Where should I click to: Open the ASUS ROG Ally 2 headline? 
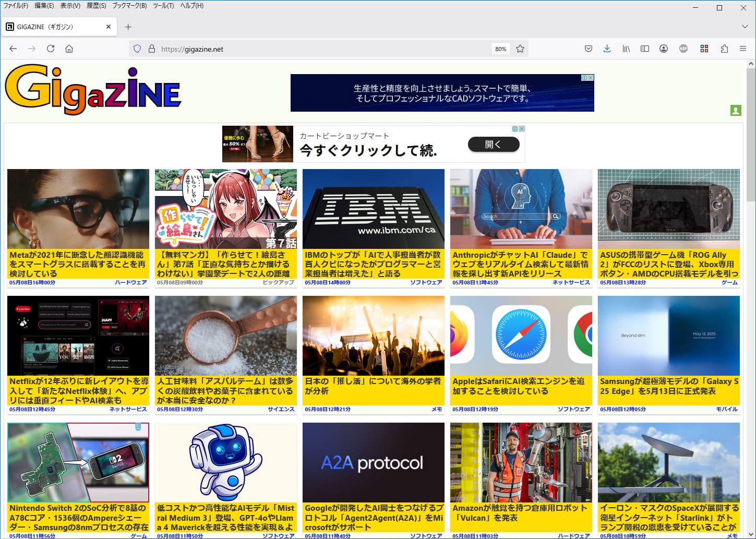[x=669, y=264]
